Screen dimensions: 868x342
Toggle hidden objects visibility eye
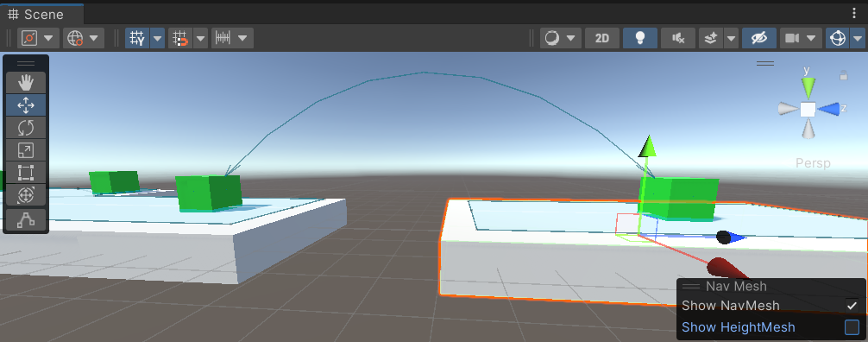759,38
